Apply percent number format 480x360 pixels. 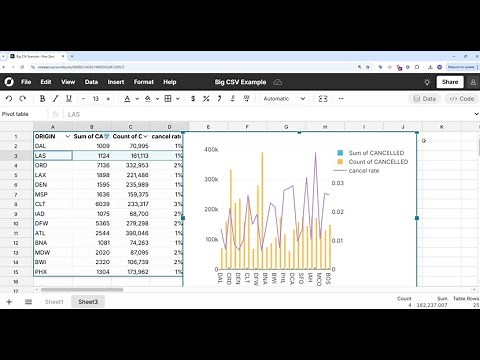[x=206, y=99]
